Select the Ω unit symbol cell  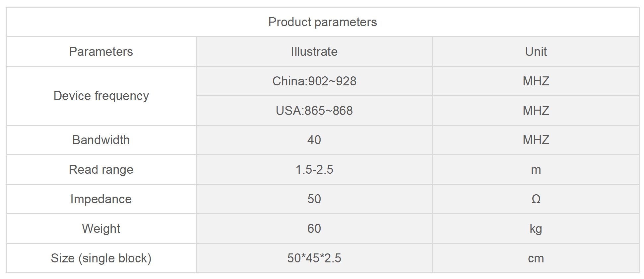[x=536, y=199]
